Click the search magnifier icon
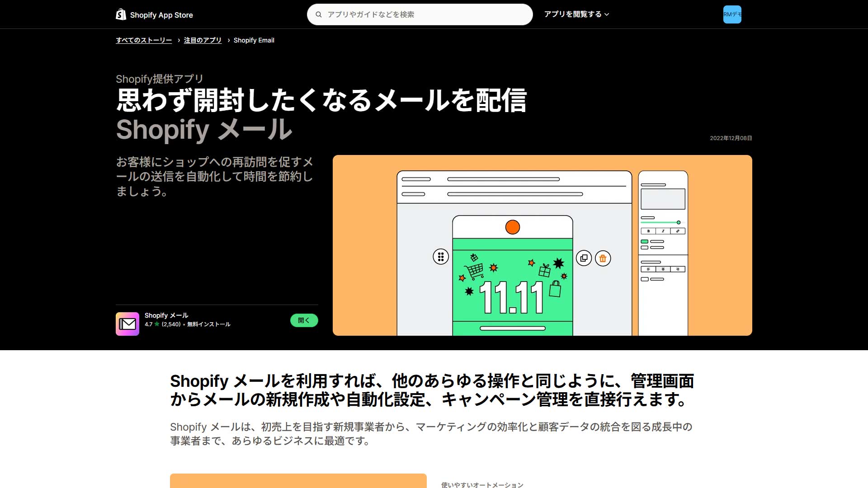 [x=319, y=14]
